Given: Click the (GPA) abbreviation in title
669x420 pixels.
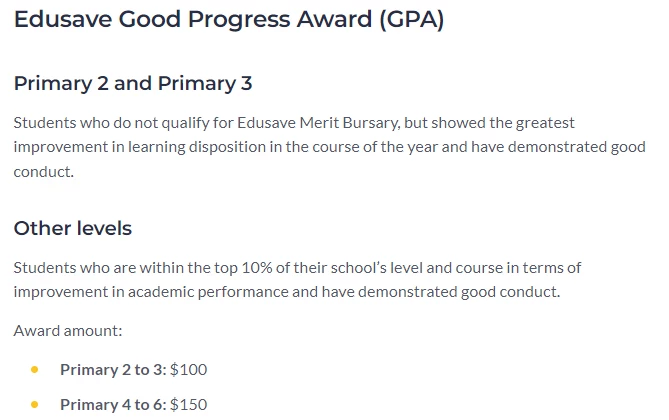Looking at the screenshot, I should coord(412,20).
